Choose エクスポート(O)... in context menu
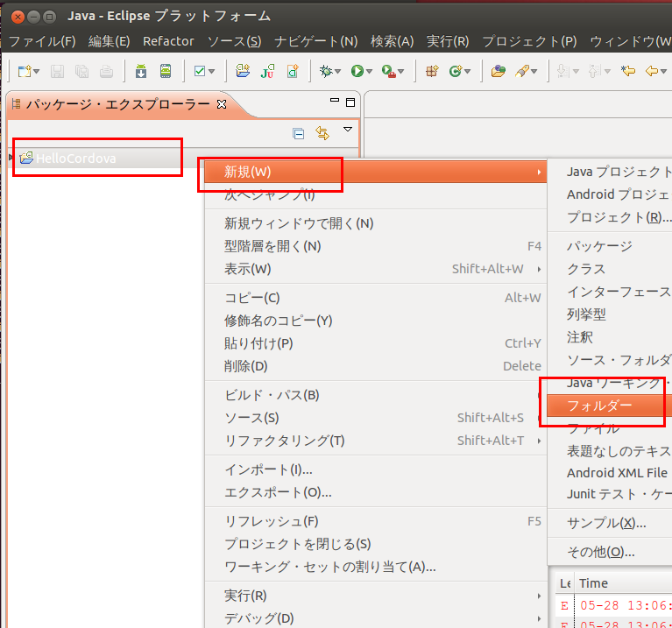Image resolution: width=672 pixels, height=628 pixels. [376, 492]
